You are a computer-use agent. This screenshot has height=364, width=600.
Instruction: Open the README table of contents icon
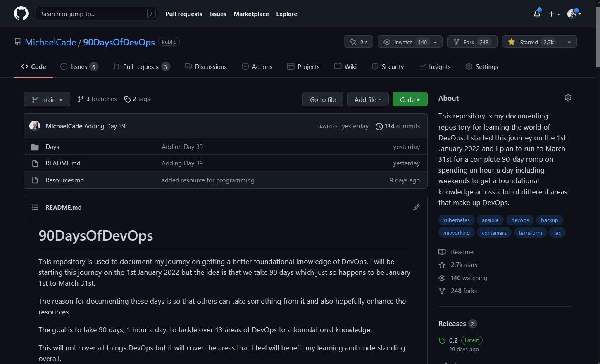[x=35, y=207]
